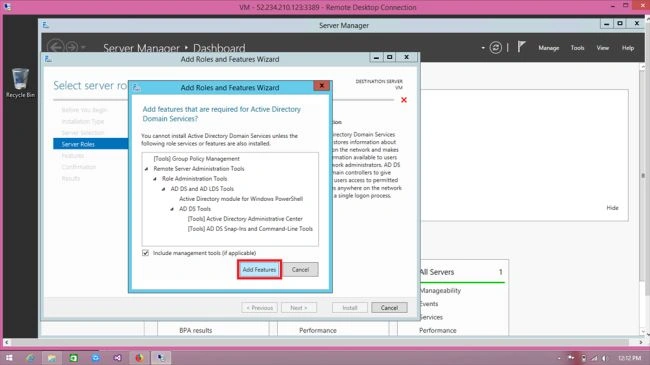The width and height of the screenshot is (650, 365).
Task: Click the red X error icon
Action: [404, 100]
